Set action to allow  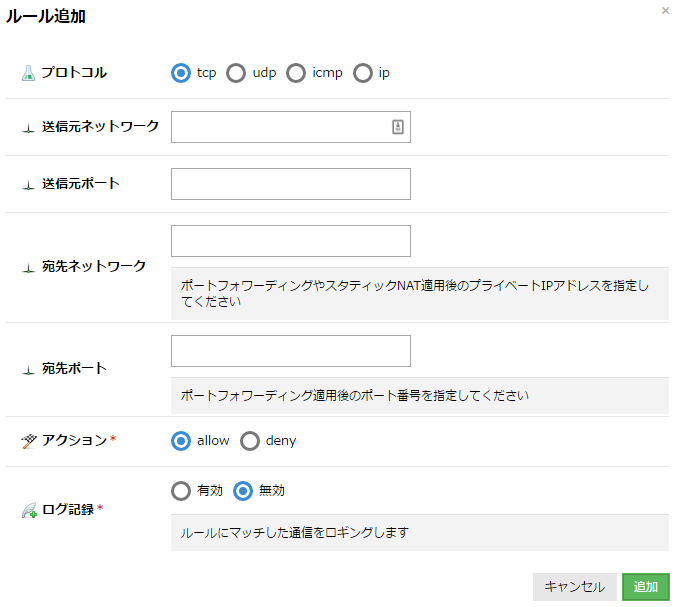[181, 441]
